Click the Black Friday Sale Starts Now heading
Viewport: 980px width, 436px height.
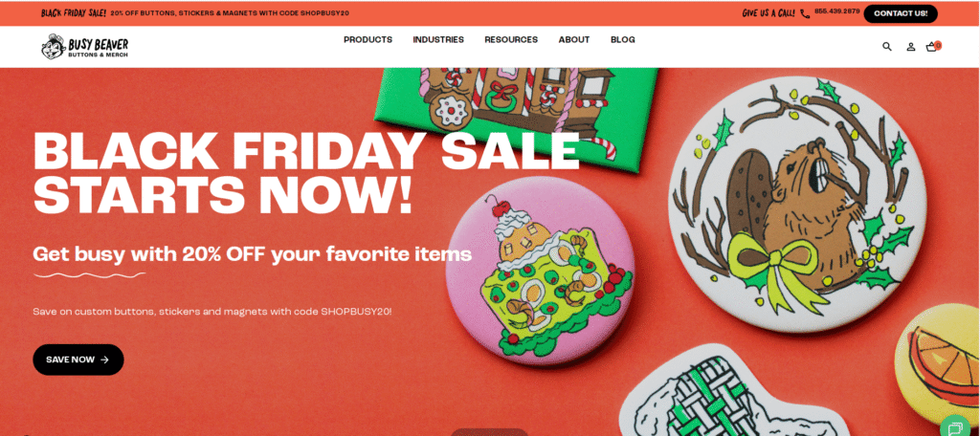(x=307, y=172)
